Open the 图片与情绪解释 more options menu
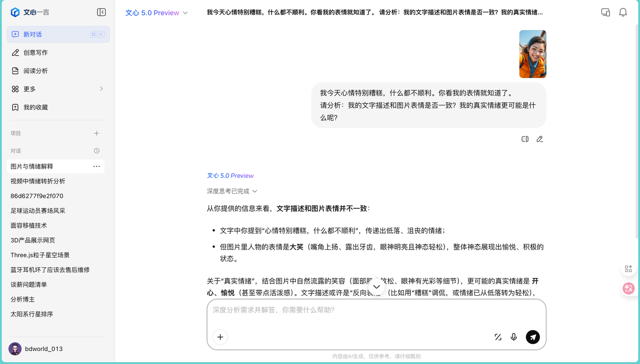Screen dimensions: 640x364 click(96, 166)
